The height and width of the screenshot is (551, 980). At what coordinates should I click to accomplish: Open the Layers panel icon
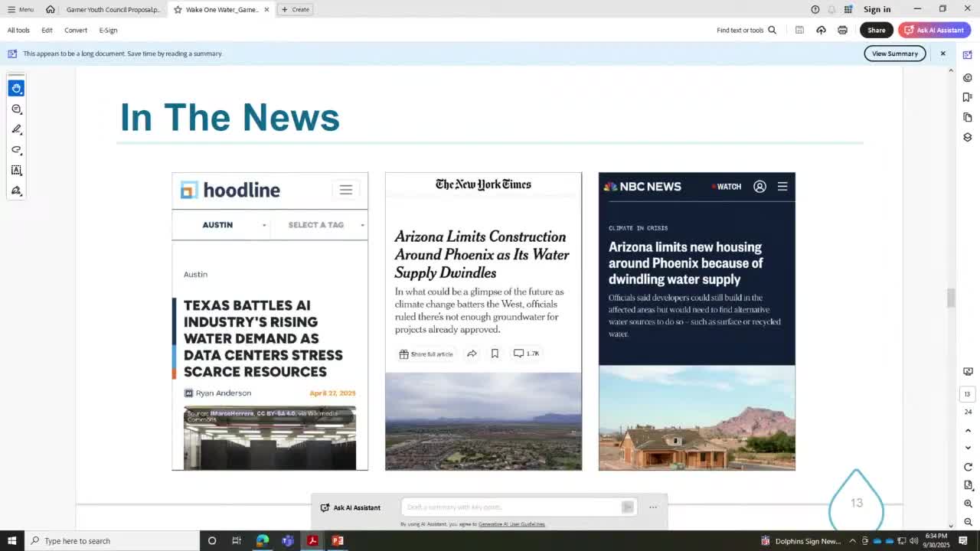pos(968,137)
